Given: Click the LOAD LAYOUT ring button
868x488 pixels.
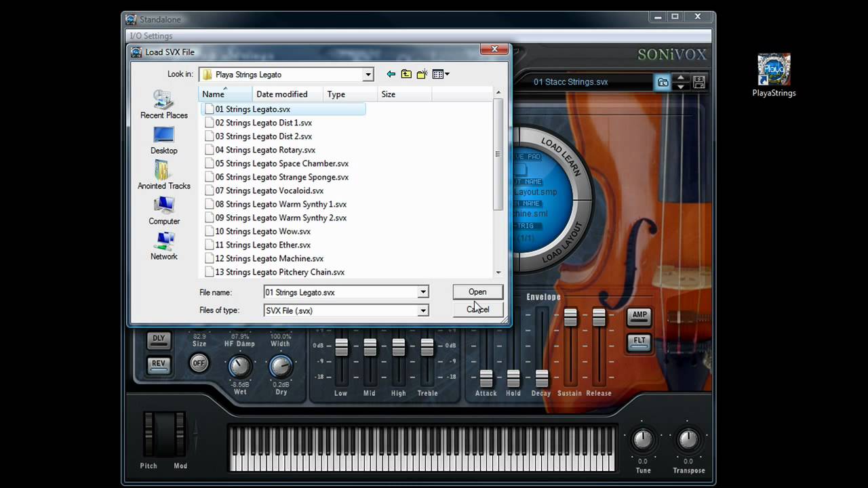Looking at the screenshot, I should click(x=563, y=243).
